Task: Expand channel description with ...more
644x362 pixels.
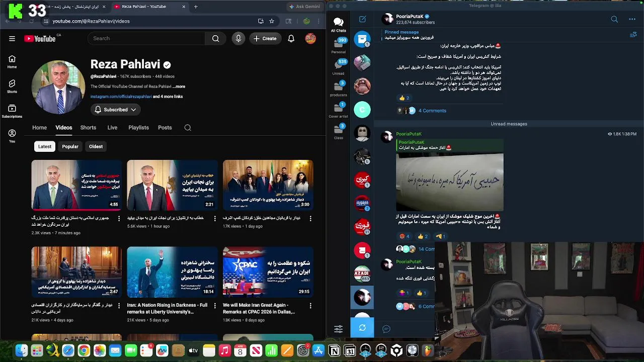Action: coord(179,86)
